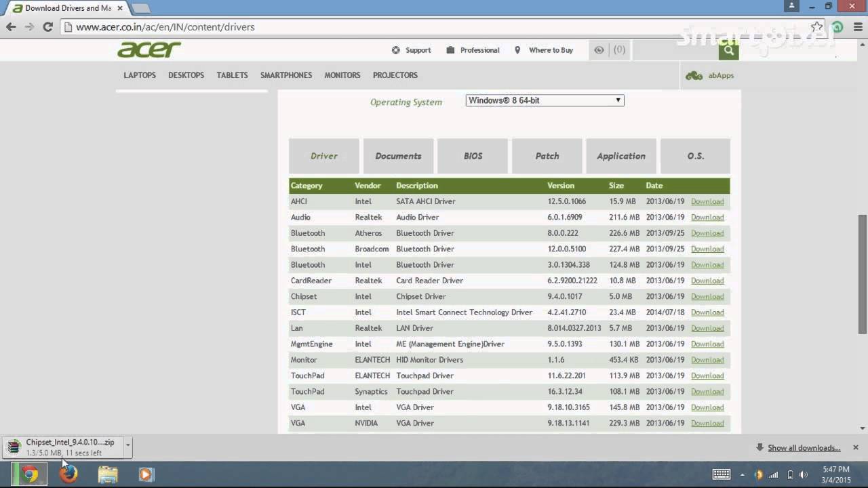Viewport: 868px width, 488px height.
Task: Open the TABLETS menu
Action: [232, 75]
